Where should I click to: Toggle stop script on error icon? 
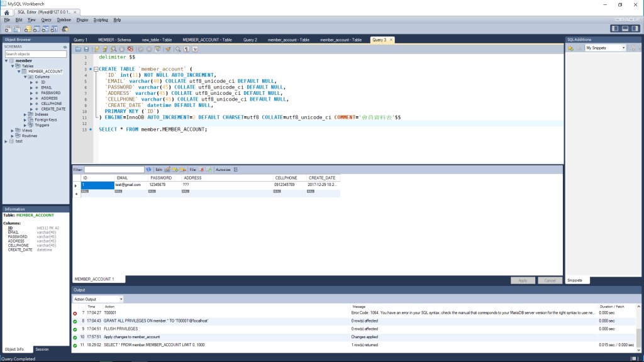[x=130, y=49]
